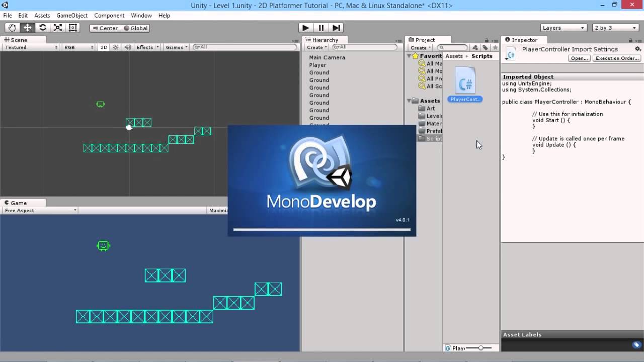Click the save search star icon
The height and width of the screenshot is (362, 644).
(x=495, y=48)
